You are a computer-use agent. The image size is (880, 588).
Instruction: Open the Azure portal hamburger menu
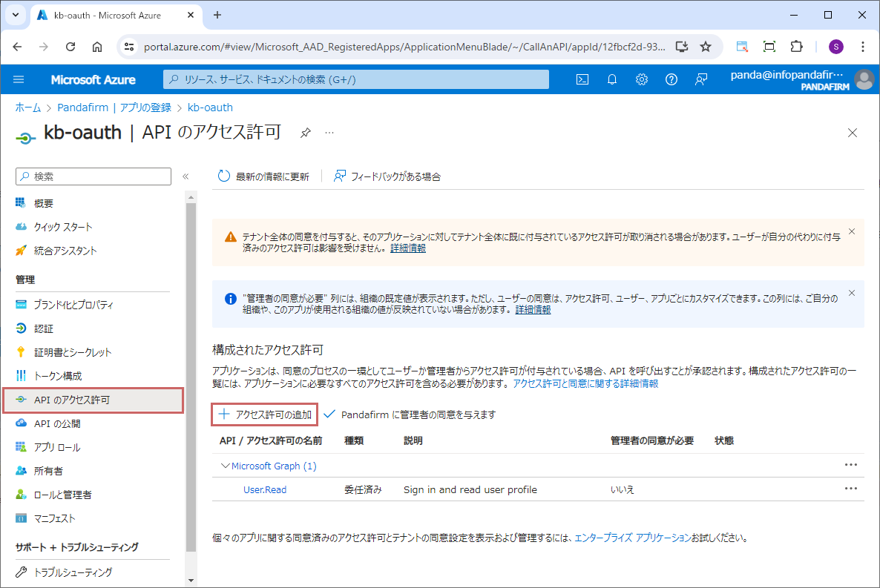pos(19,80)
